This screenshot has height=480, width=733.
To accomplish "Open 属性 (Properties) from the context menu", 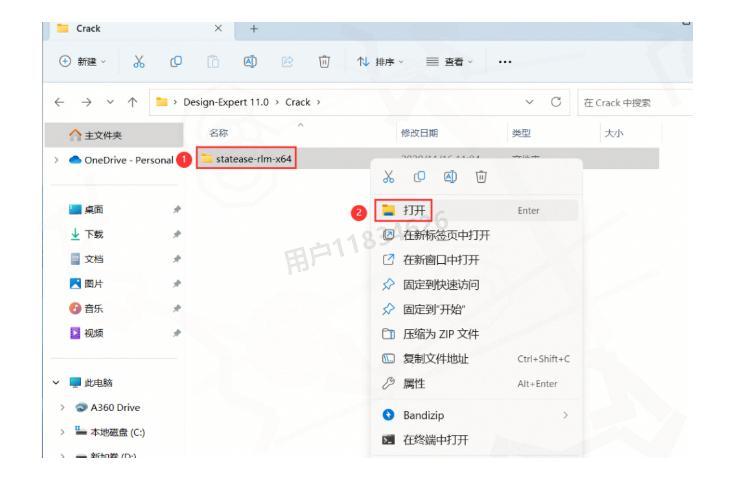I will coord(476,384).
